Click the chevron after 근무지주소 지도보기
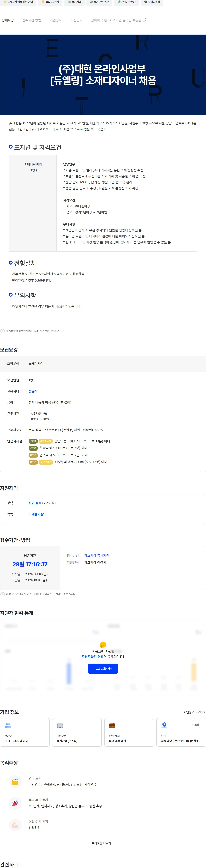The image size is (206, 868). (x=107, y=430)
